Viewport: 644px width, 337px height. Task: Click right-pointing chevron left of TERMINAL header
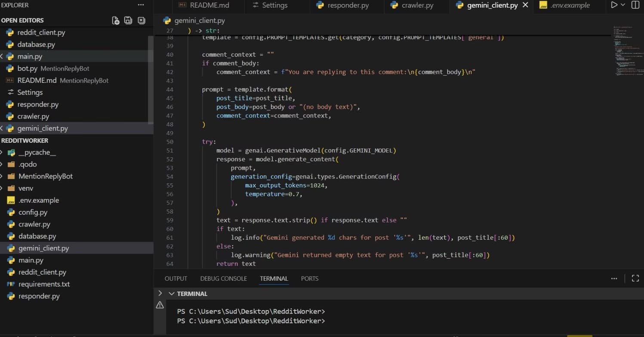(160, 293)
